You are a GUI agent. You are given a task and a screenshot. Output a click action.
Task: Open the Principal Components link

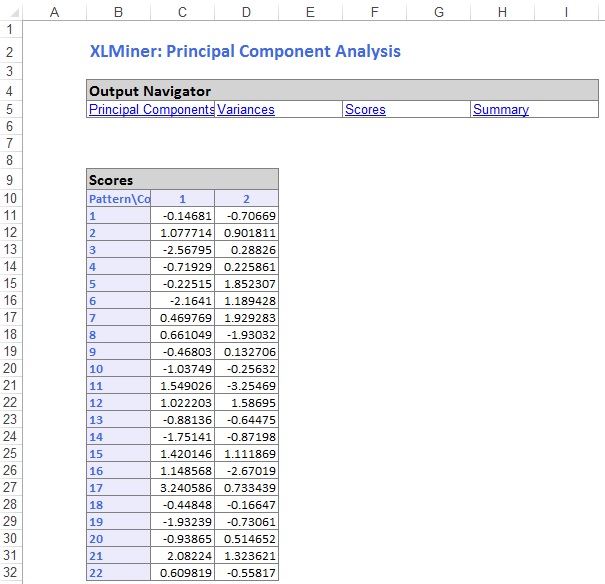coord(151,110)
